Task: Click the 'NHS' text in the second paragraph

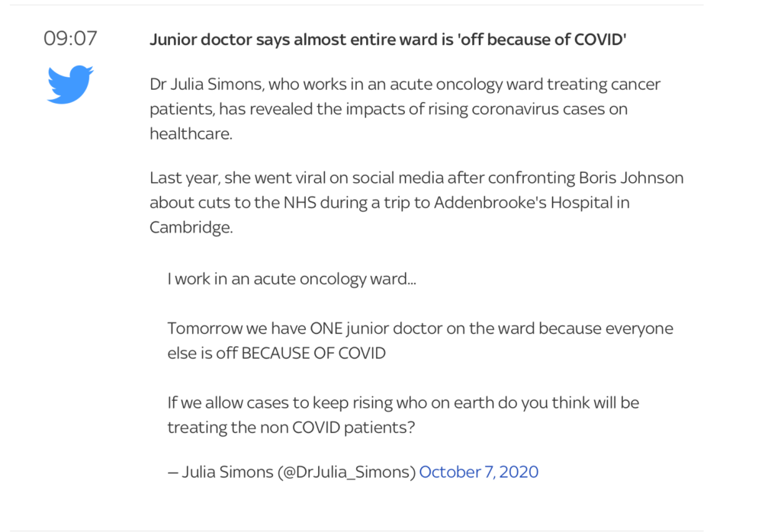Action: (300, 203)
